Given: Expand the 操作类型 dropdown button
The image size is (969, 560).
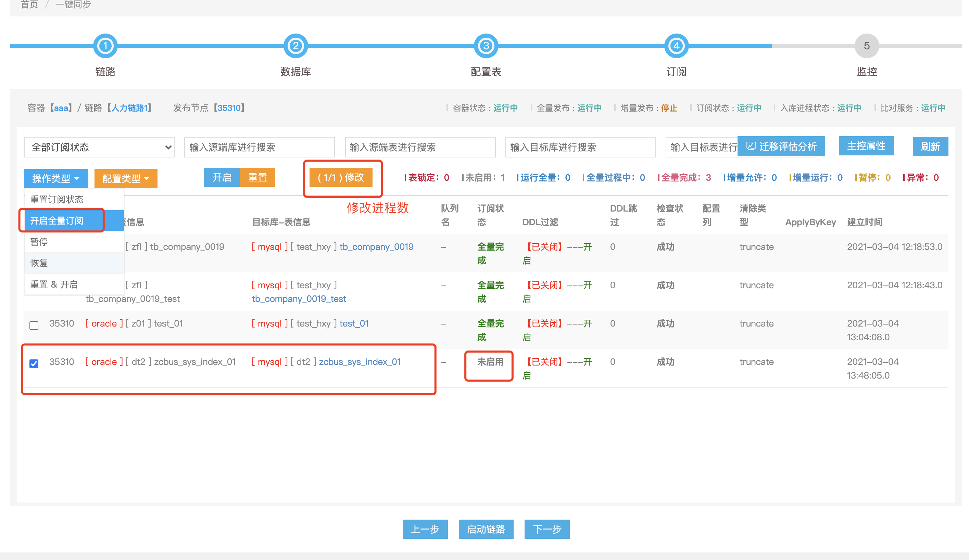Looking at the screenshot, I should click(x=56, y=179).
